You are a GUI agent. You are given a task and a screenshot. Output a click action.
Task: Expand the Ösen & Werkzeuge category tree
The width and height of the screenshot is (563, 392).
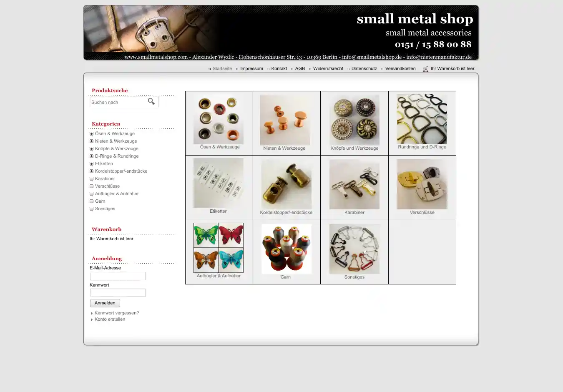click(91, 134)
